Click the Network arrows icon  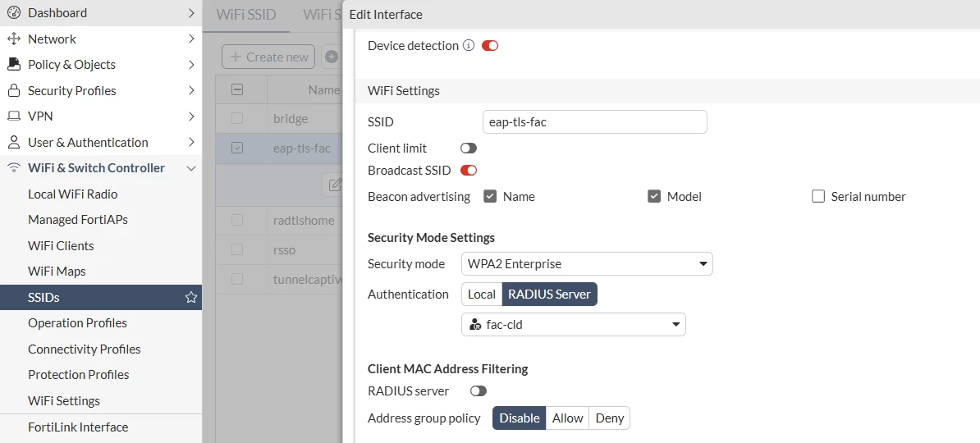[14, 39]
